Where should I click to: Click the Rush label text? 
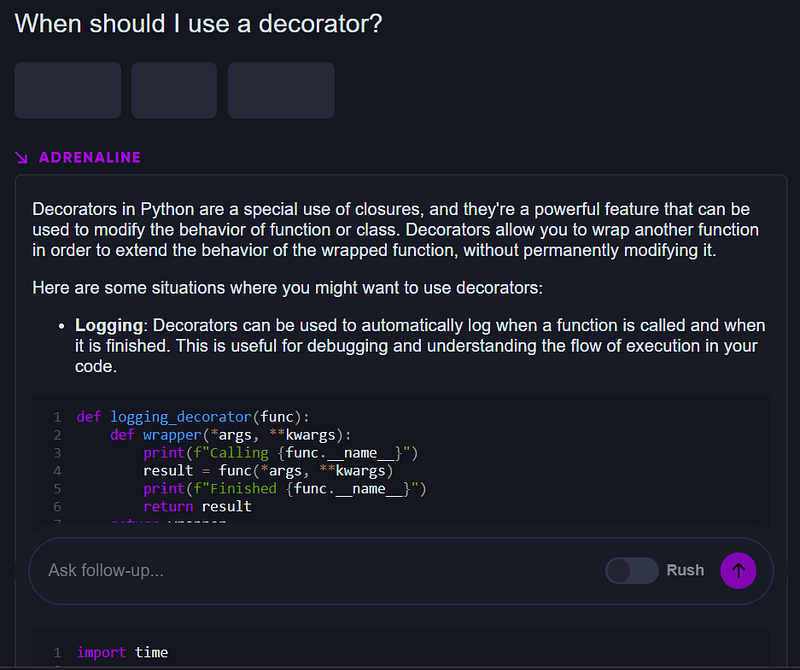[x=685, y=570]
